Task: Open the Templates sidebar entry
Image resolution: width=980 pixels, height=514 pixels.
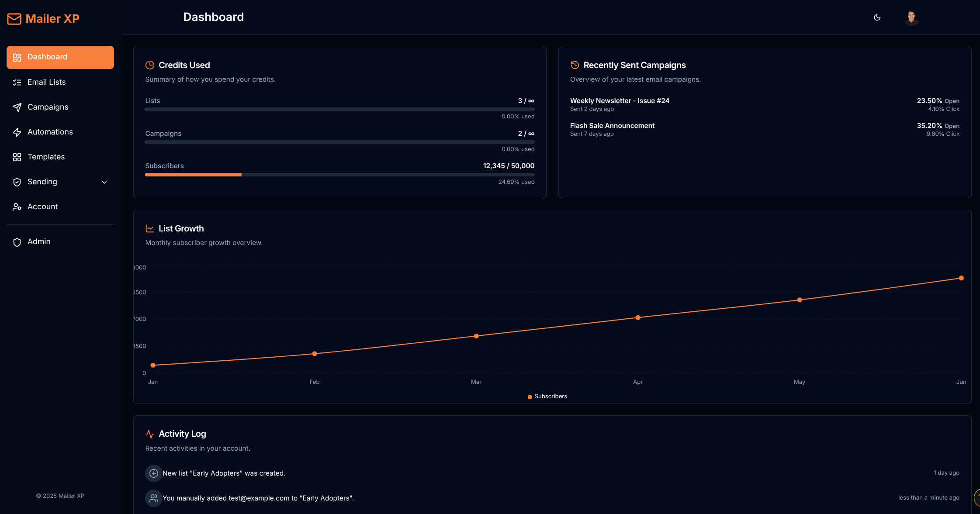Action: coord(46,157)
